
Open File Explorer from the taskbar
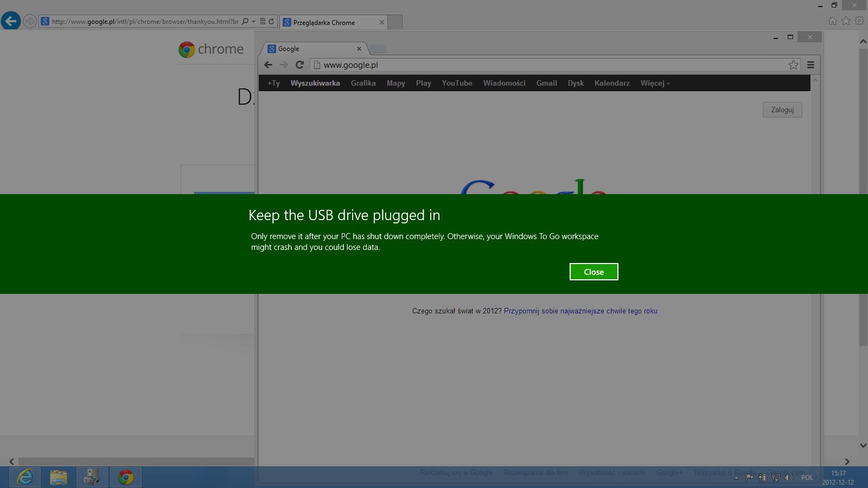pyautogui.click(x=59, y=477)
